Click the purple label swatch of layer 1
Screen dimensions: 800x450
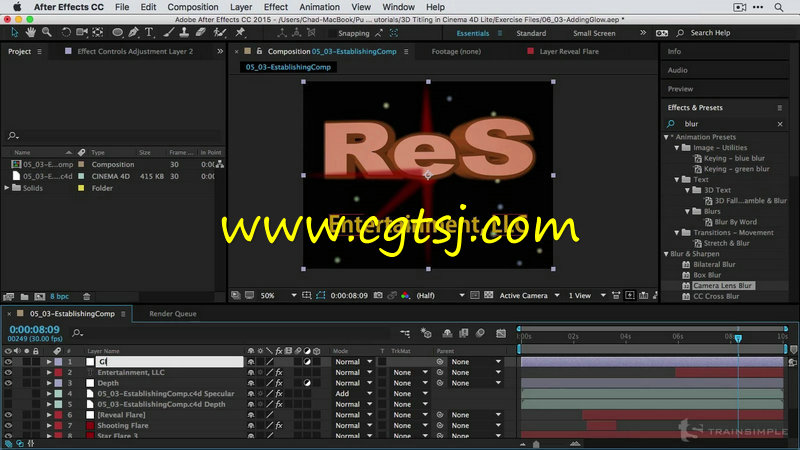[59, 362]
